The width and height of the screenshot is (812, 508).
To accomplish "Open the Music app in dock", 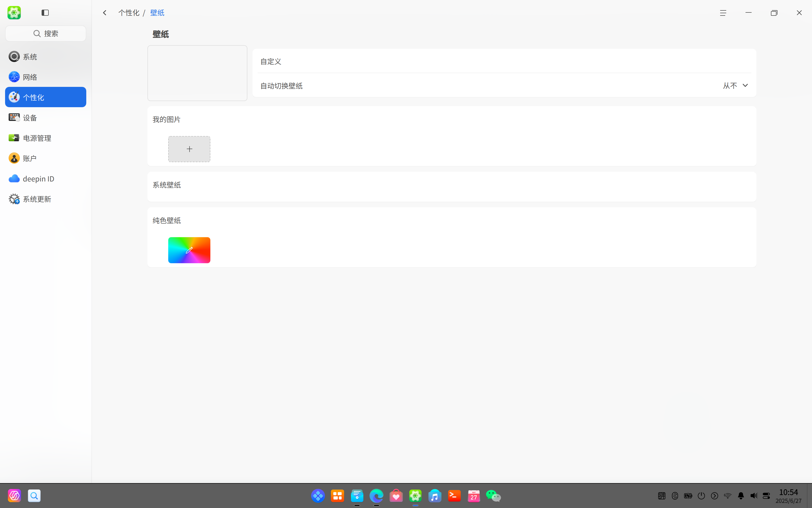I will (x=435, y=496).
